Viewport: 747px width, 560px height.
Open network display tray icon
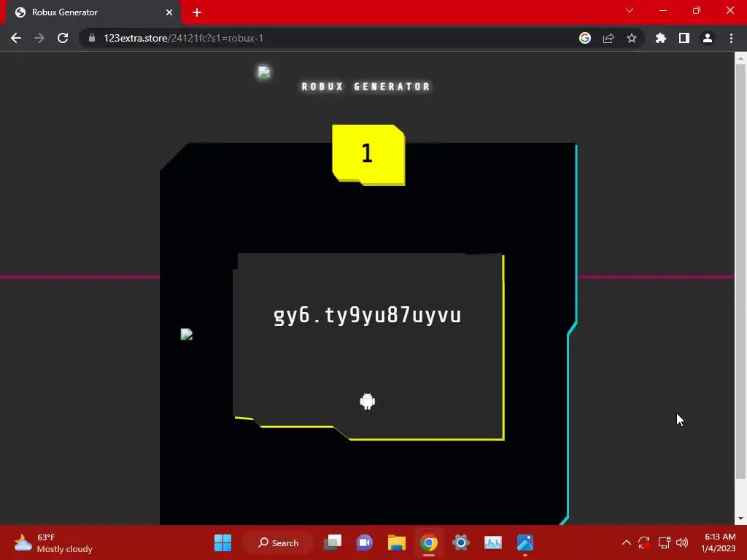(664, 542)
